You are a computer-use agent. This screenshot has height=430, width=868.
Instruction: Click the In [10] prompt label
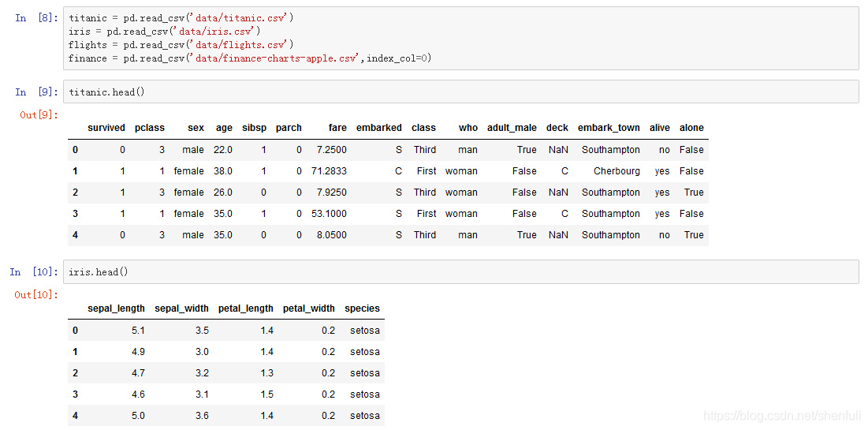pyautogui.click(x=34, y=272)
